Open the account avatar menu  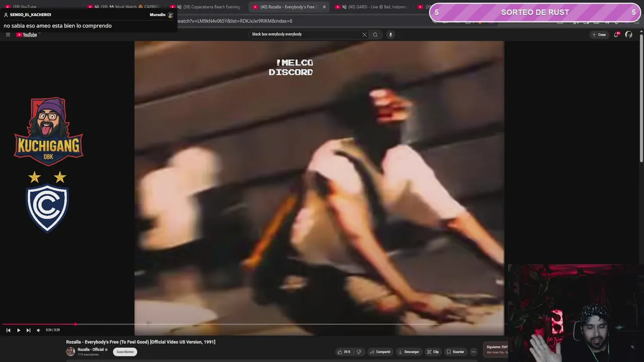click(628, 35)
